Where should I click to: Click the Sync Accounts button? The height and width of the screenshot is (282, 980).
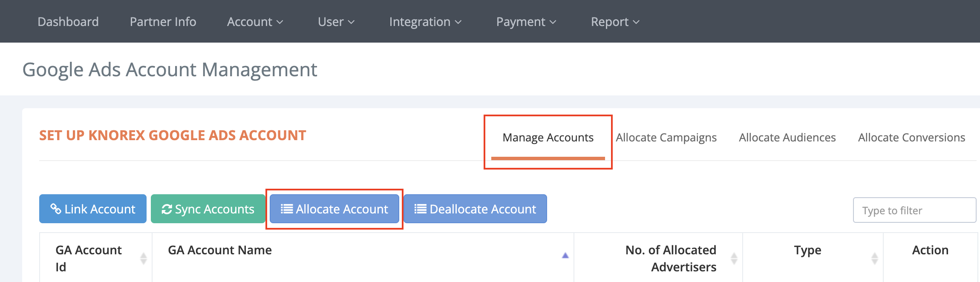pyautogui.click(x=208, y=209)
